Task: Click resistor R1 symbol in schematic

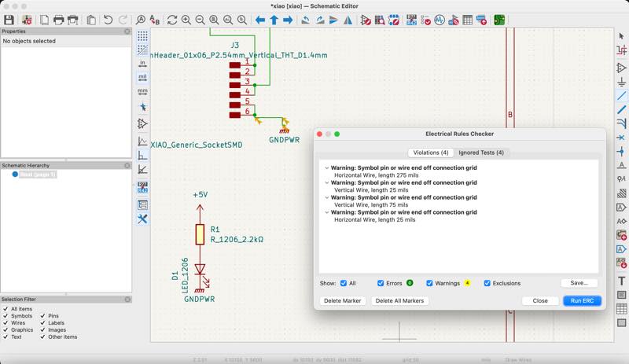Action: (200, 234)
